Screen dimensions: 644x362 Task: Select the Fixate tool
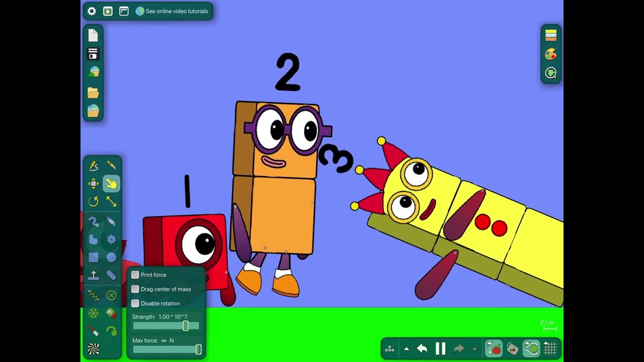111,295
